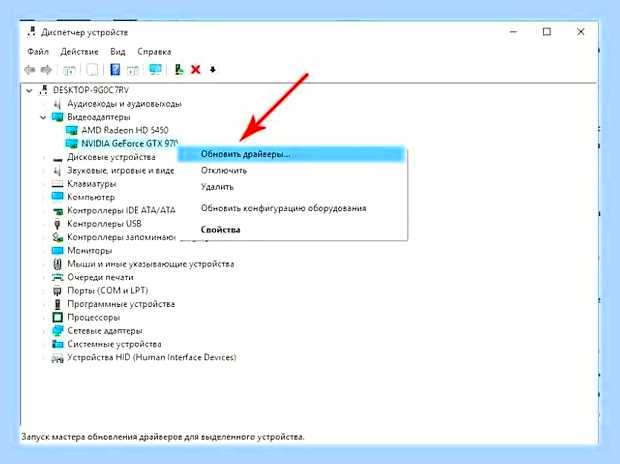
Task: Select the Программные устройства row
Action: coord(121,304)
